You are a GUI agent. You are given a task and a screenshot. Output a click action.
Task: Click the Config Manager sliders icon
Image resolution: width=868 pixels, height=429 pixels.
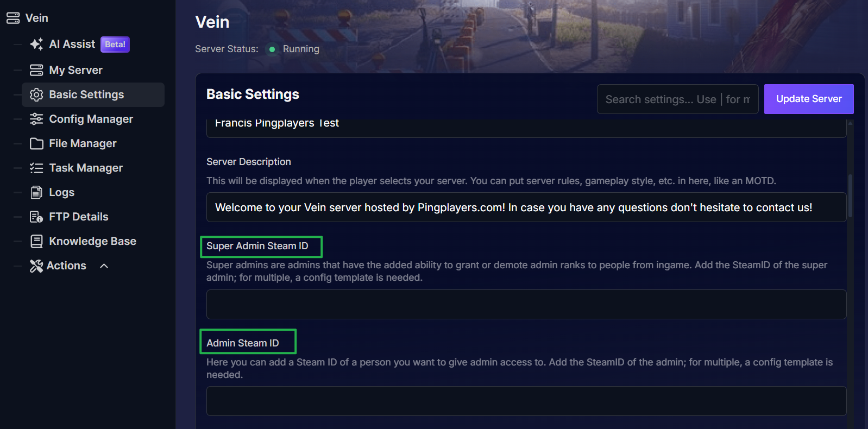(36, 119)
